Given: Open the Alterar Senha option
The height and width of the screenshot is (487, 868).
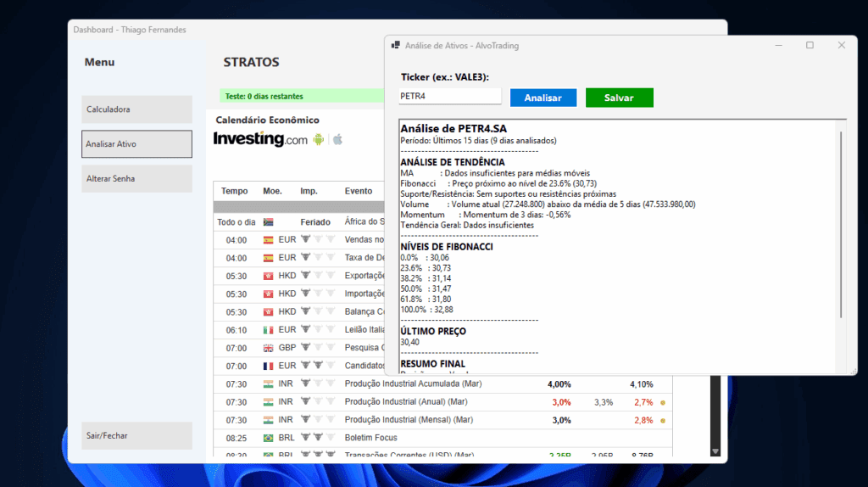Looking at the screenshot, I should pyautogui.click(x=136, y=178).
